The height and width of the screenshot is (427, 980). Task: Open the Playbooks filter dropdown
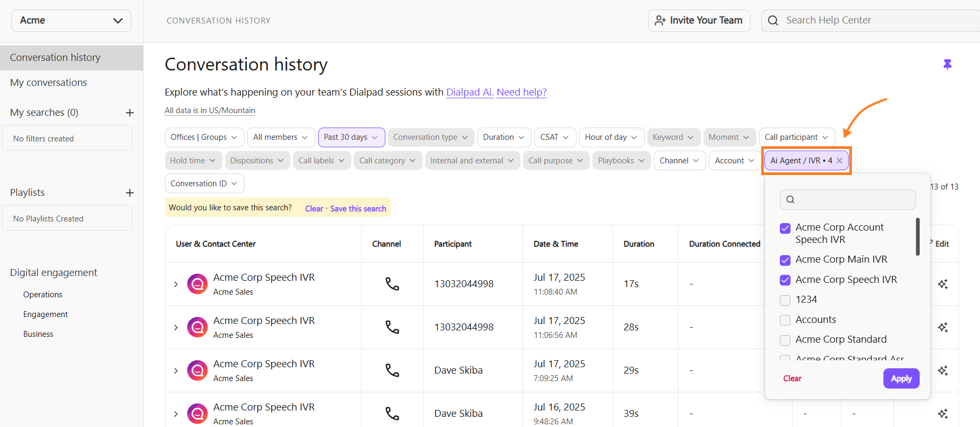click(x=622, y=161)
